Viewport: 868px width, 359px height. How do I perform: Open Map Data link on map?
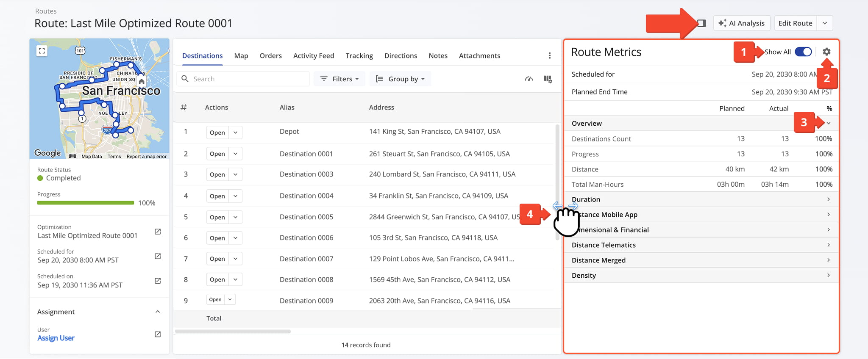tap(92, 157)
